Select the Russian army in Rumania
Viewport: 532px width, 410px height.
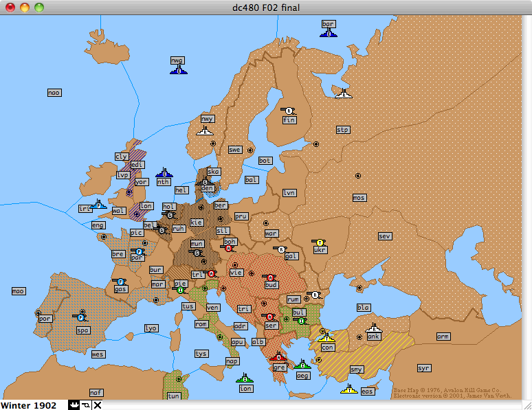(315, 295)
